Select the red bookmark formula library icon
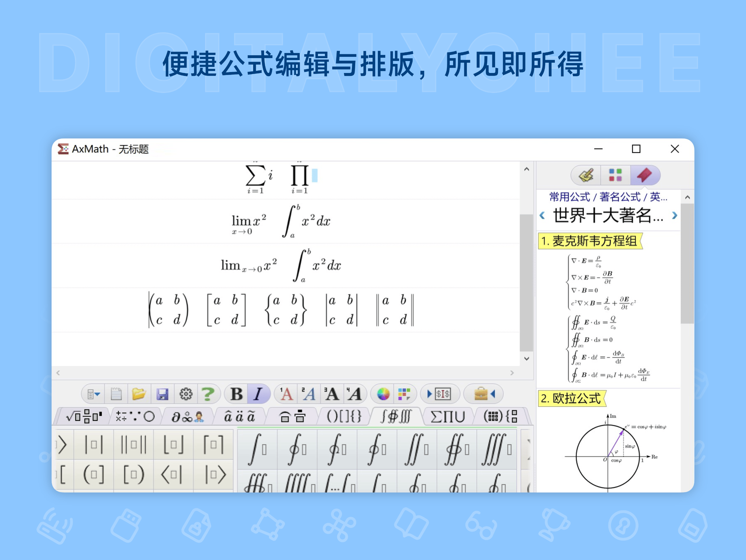This screenshot has width=746, height=560. [x=645, y=175]
